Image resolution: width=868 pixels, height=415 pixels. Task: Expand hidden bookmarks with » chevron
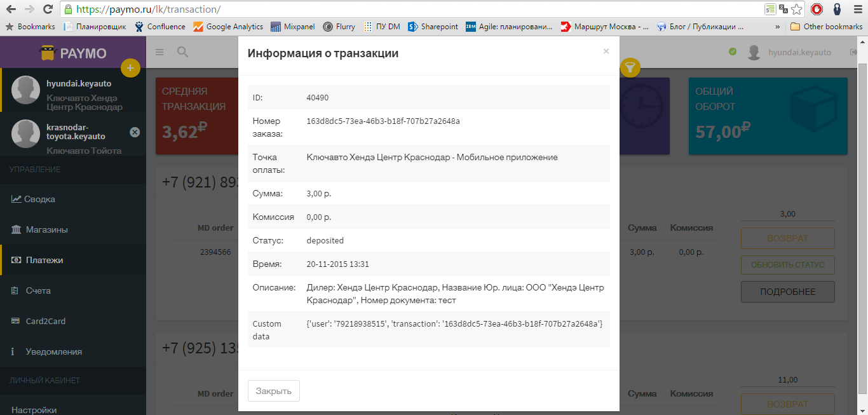tap(778, 27)
